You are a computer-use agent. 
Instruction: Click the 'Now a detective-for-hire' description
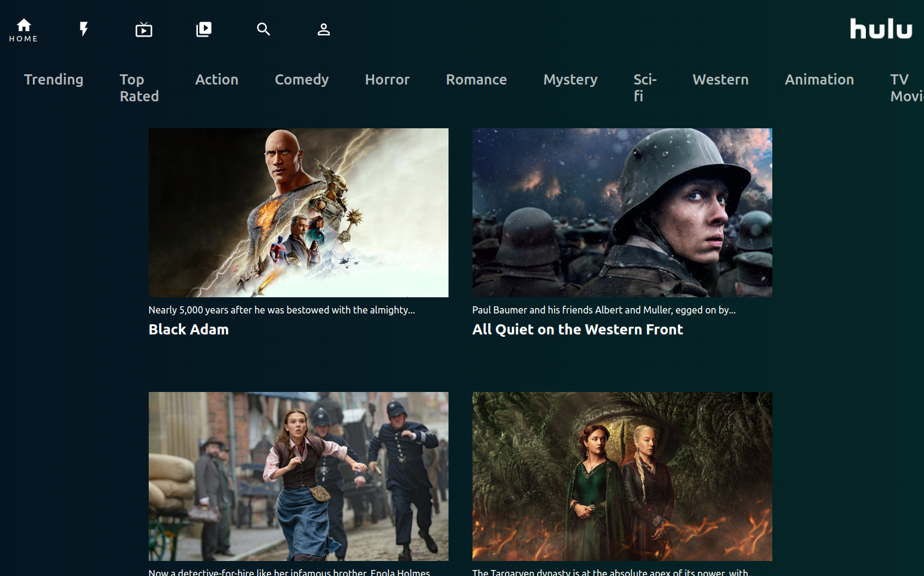point(290,572)
